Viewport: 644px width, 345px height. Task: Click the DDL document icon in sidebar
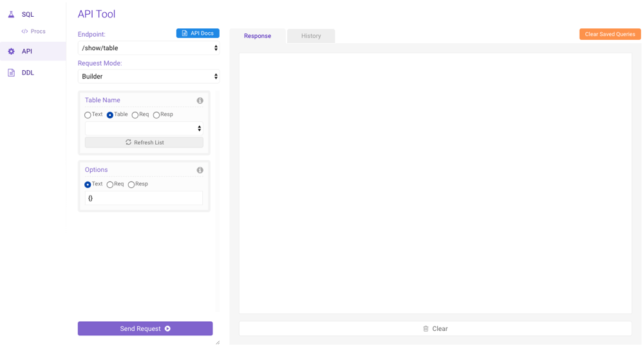pos(11,73)
